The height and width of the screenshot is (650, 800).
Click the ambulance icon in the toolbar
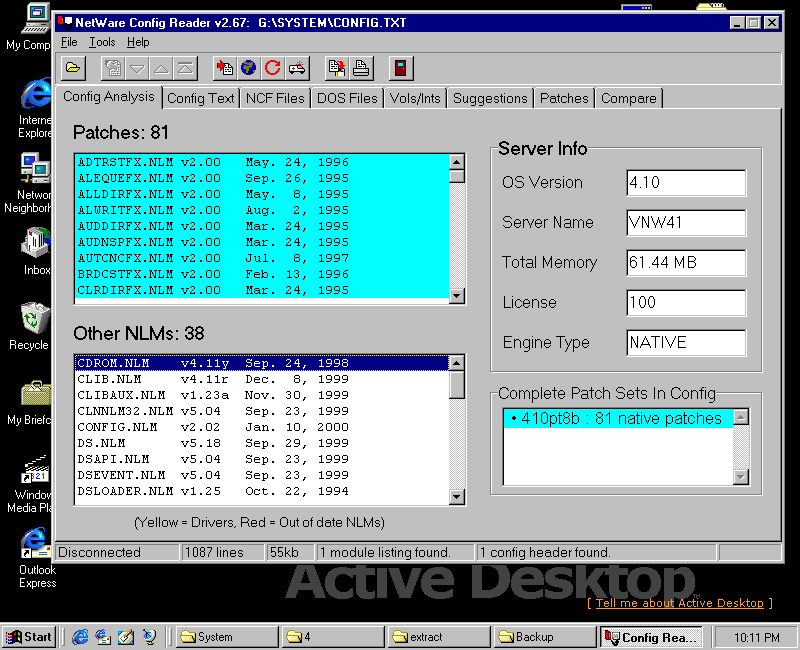point(297,68)
